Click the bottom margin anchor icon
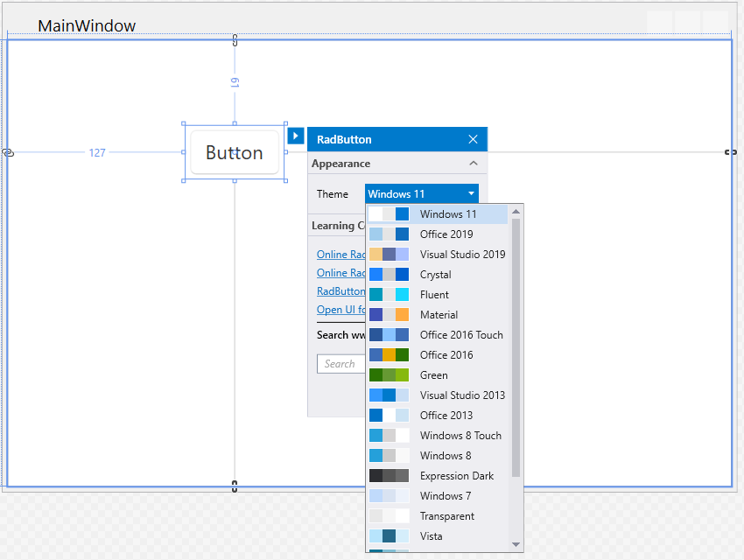The height and width of the screenshot is (560, 744). (235, 486)
